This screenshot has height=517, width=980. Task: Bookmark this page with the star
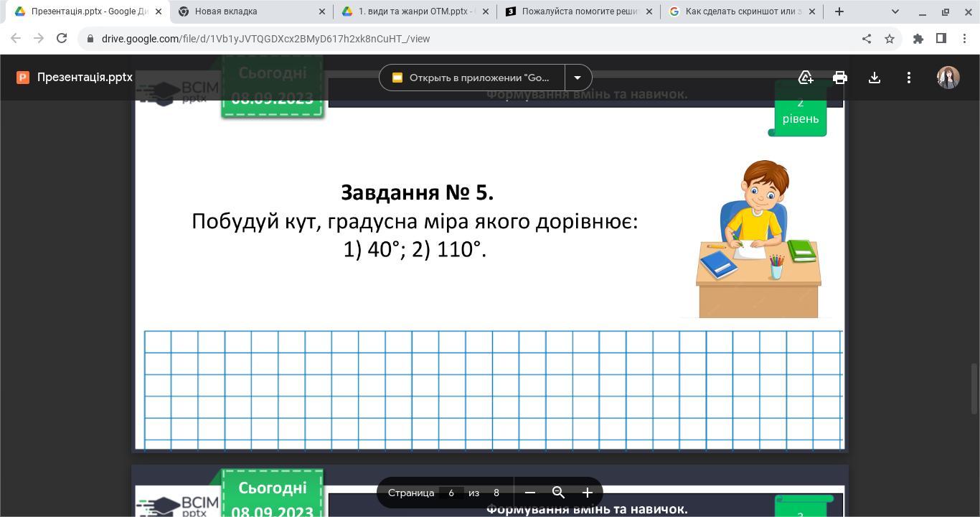click(890, 39)
